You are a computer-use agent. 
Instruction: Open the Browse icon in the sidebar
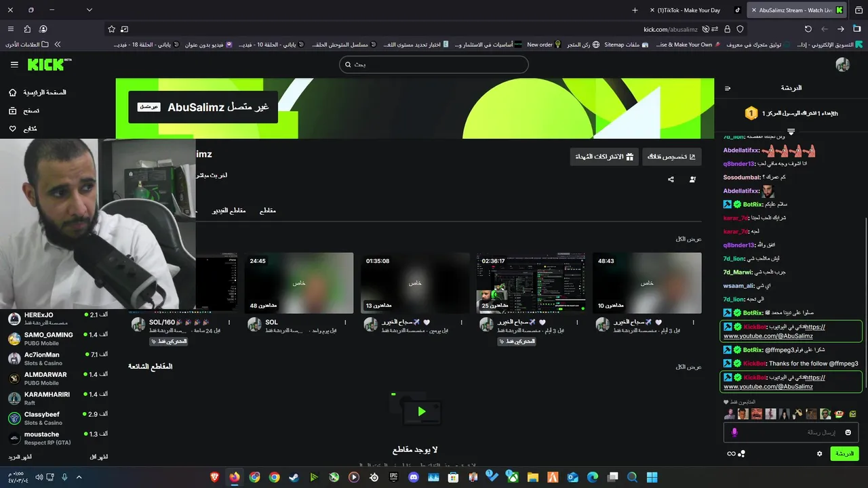tap(12, 110)
